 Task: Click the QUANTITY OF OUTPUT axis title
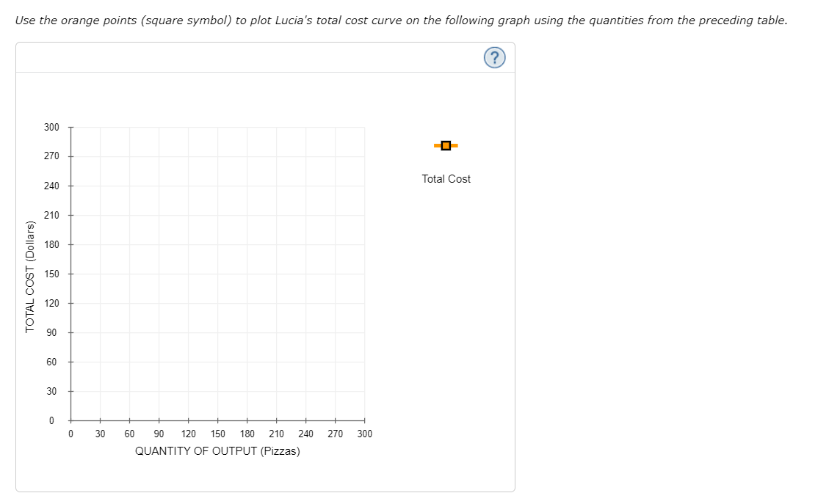pyautogui.click(x=217, y=451)
